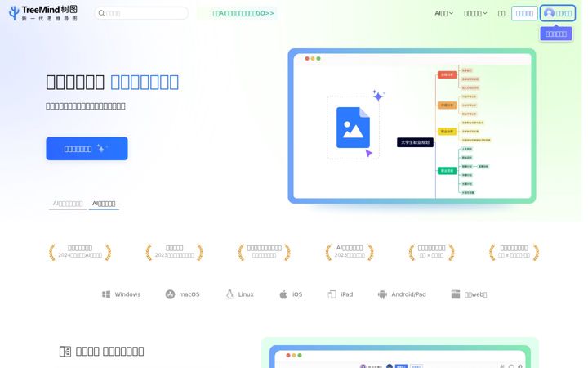Click the award badge mentioning 2024 and AI
This screenshot has height=368, width=588.
(x=80, y=252)
